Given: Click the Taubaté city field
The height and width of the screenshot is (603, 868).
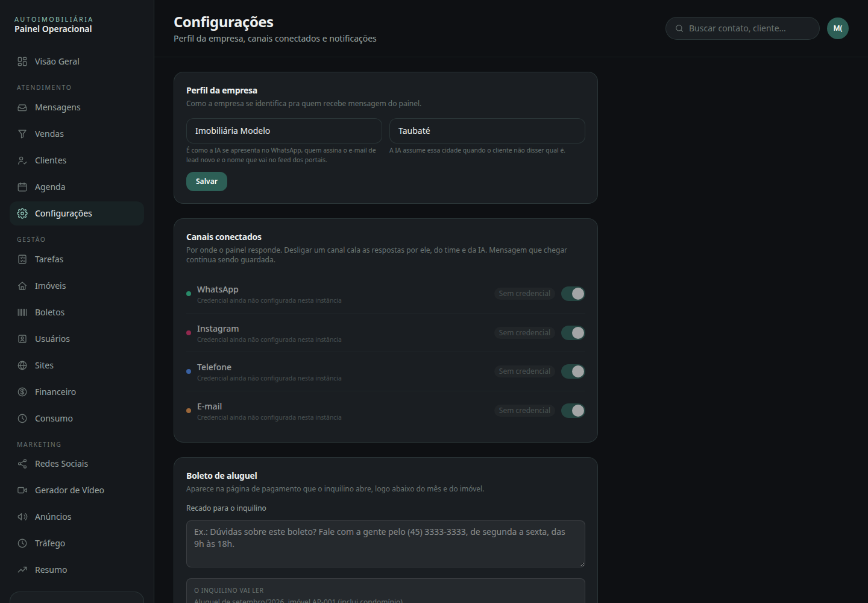Looking at the screenshot, I should [x=487, y=131].
